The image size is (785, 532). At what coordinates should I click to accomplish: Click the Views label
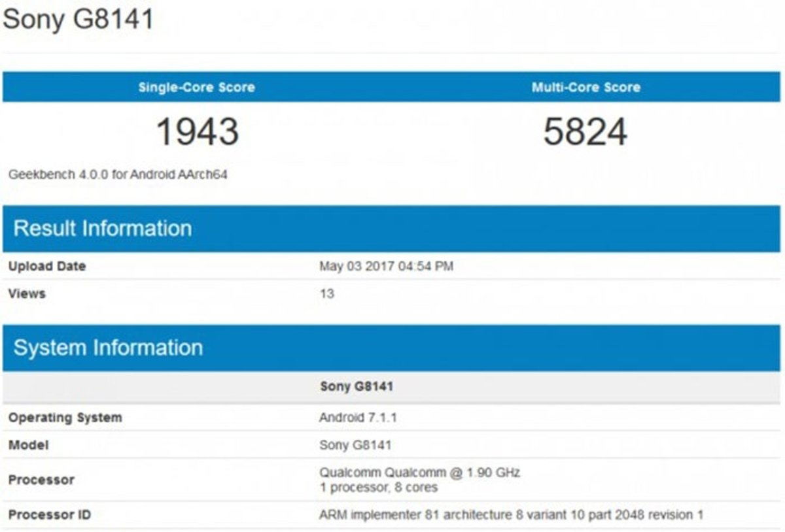pyautogui.click(x=27, y=293)
